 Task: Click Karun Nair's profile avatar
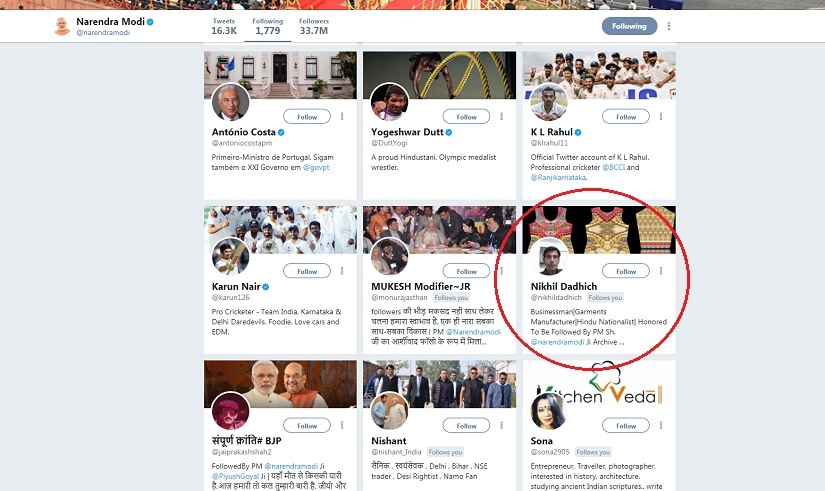click(230, 256)
